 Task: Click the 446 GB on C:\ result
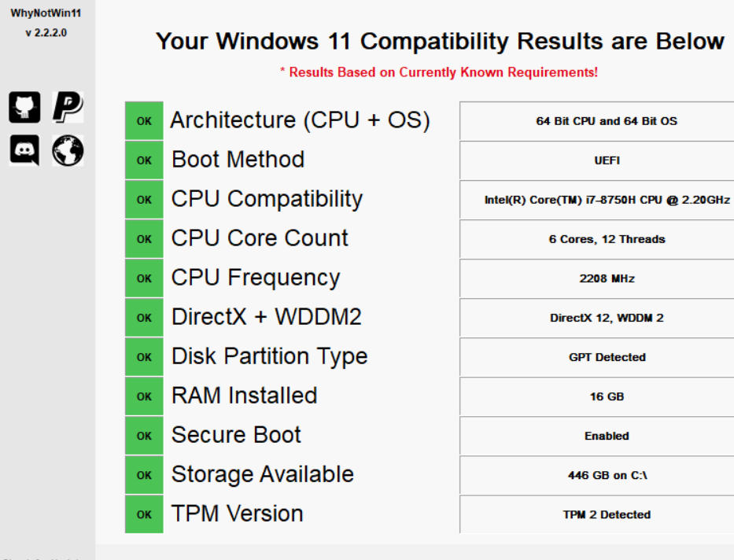[x=607, y=475]
